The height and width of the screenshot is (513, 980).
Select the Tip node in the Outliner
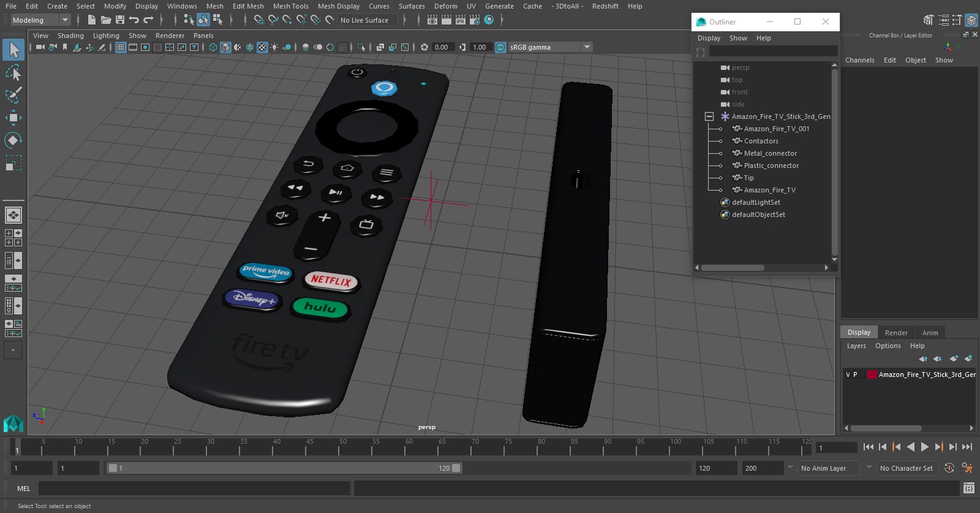tap(748, 178)
